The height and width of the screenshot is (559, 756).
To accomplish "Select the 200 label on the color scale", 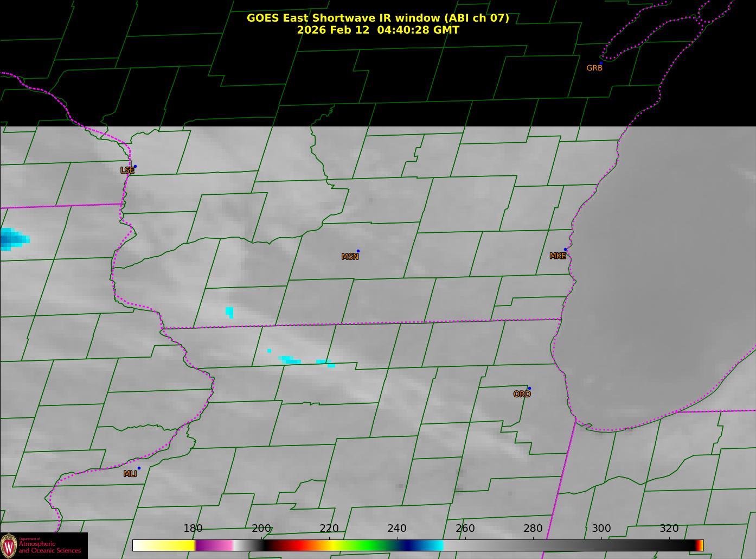I will coord(261,528).
